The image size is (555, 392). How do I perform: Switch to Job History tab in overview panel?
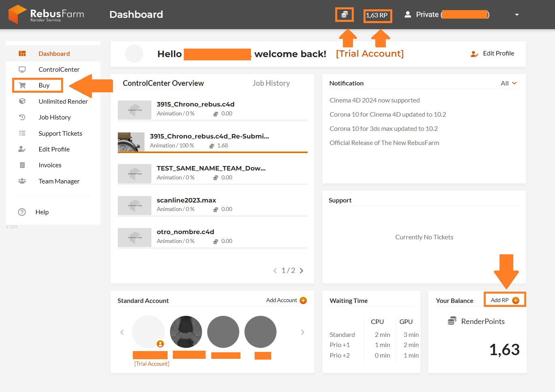click(271, 83)
